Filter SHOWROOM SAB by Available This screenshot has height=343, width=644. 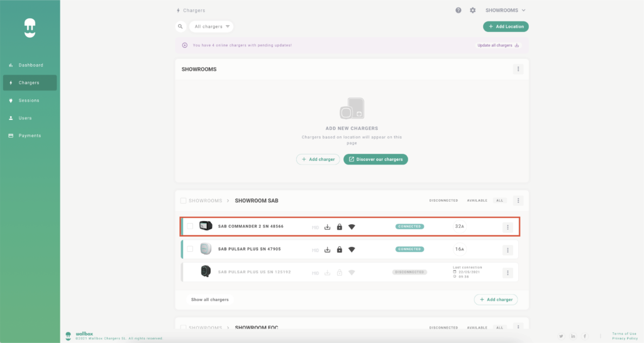point(477,200)
